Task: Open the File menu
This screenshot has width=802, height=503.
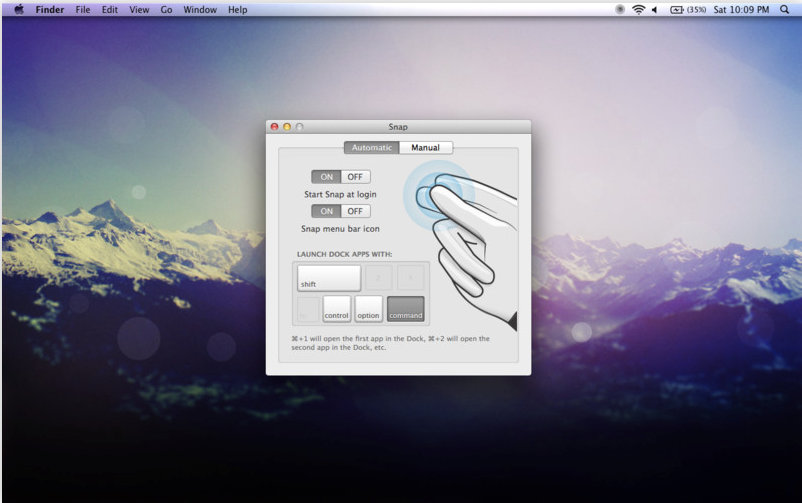Action: click(83, 9)
